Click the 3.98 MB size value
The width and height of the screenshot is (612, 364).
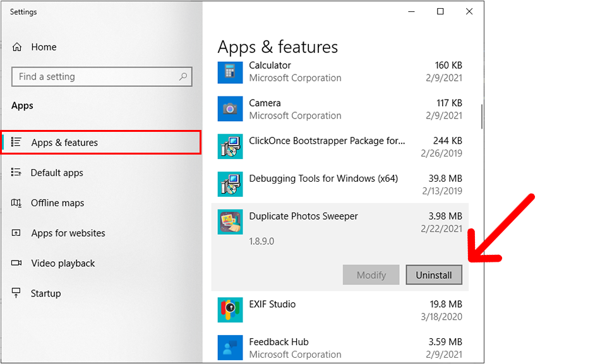point(445,216)
